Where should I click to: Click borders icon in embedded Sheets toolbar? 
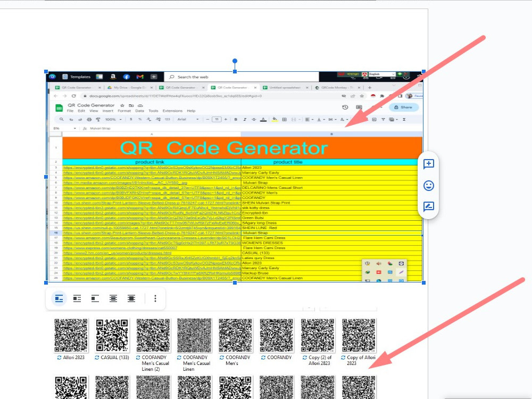[284, 119]
